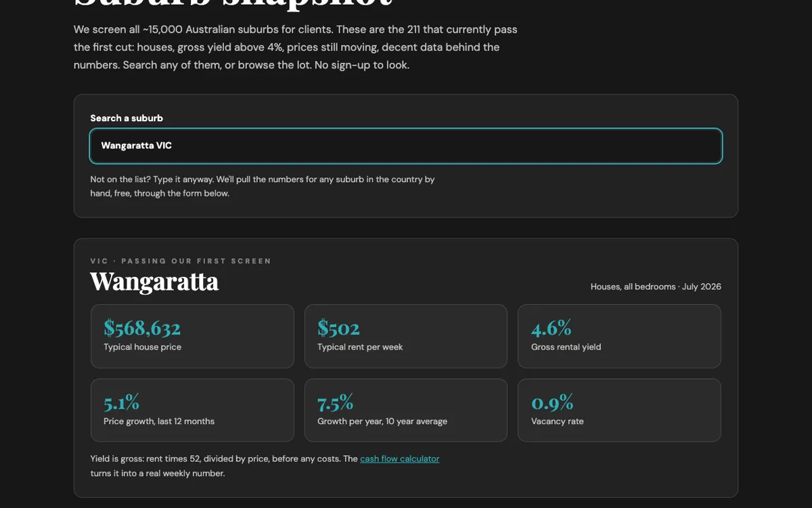
Task: Select the 5.1% price growth value
Action: (121, 402)
